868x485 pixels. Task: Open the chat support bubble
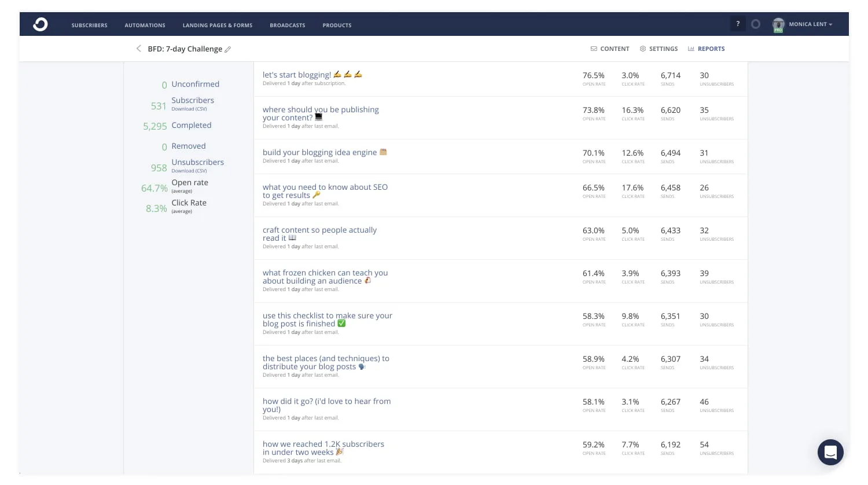point(830,452)
